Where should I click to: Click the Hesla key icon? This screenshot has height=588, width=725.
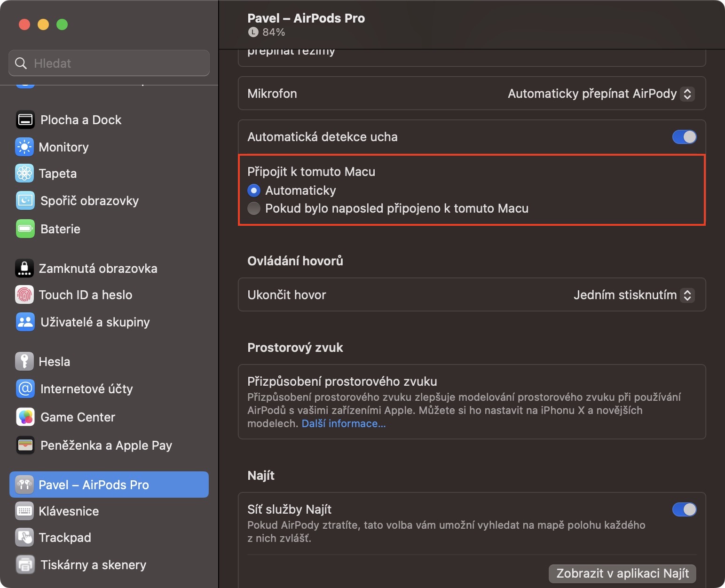[24, 362]
